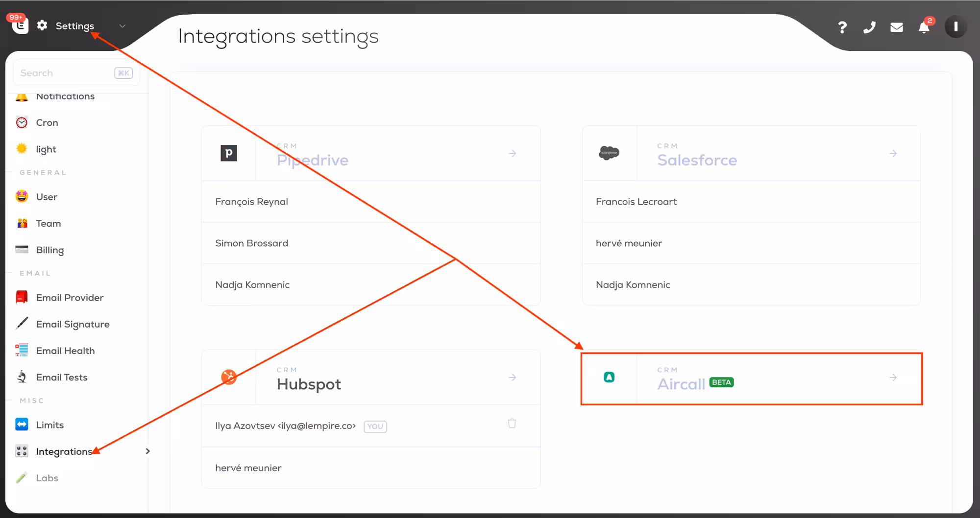Click the Hubspot logo icon
Image resolution: width=980 pixels, height=518 pixels.
tap(229, 377)
